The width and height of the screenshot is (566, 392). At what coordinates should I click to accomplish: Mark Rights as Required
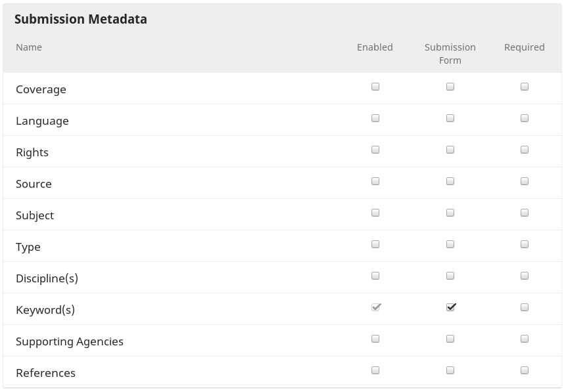pos(525,150)
